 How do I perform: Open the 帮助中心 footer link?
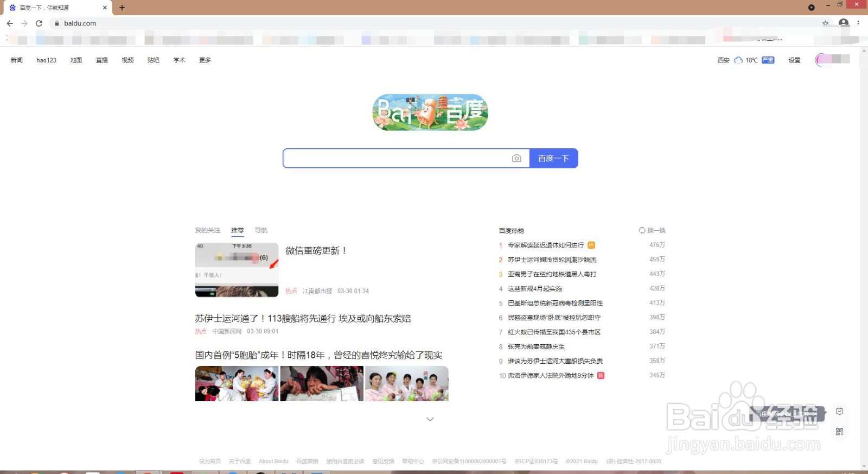(x=413, y=462)
